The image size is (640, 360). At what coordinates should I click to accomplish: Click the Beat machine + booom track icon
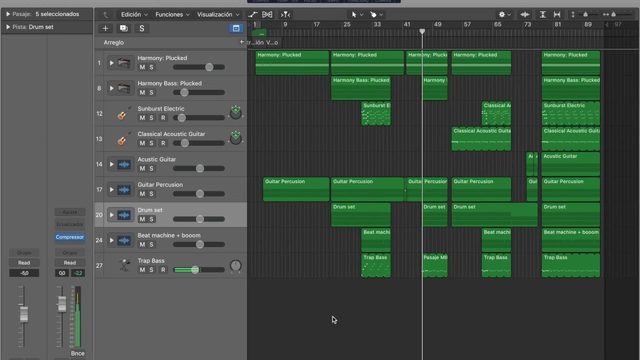tap(124, 240)
